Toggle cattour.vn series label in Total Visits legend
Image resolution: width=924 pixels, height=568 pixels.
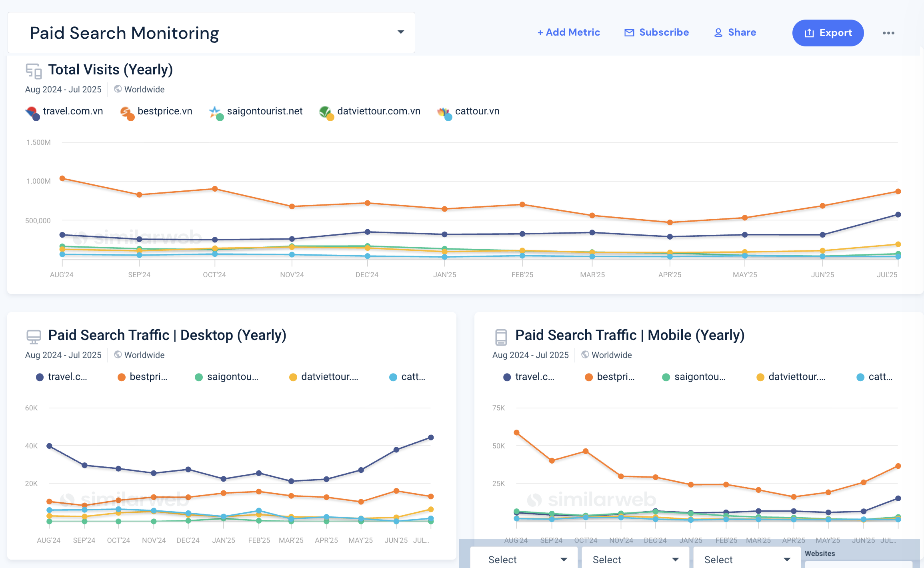tap(477, 111)
